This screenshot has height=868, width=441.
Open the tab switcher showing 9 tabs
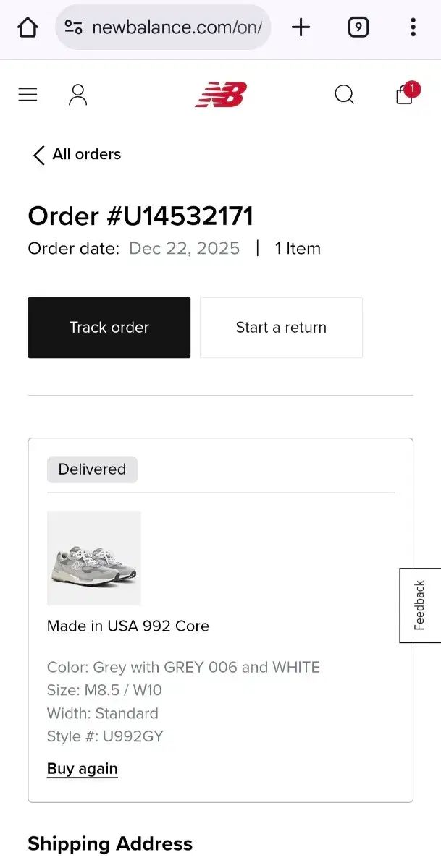point(358,28)
